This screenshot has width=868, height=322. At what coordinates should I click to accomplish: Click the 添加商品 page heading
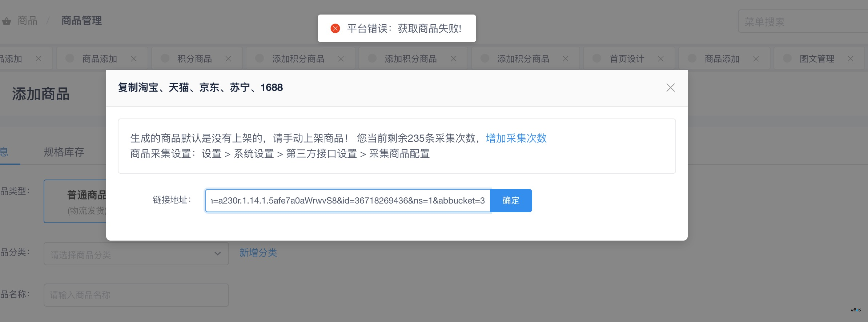pyautogui.click(x=41, y=94)
